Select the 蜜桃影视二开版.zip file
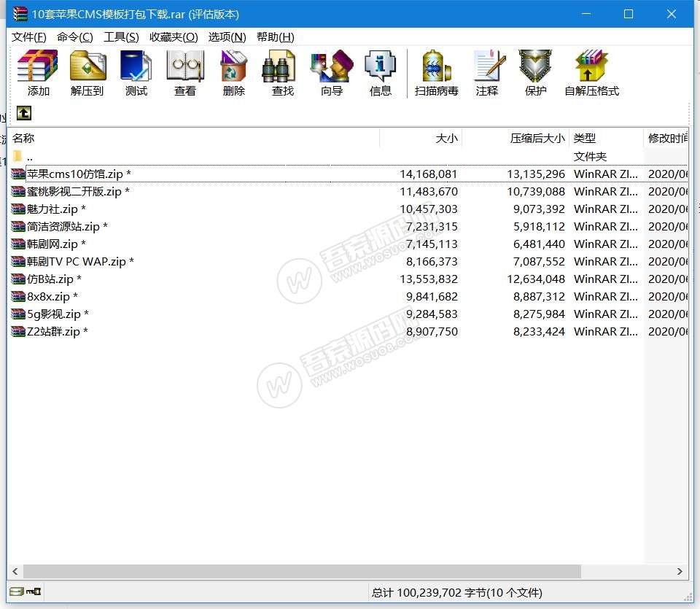 point(74,191)
